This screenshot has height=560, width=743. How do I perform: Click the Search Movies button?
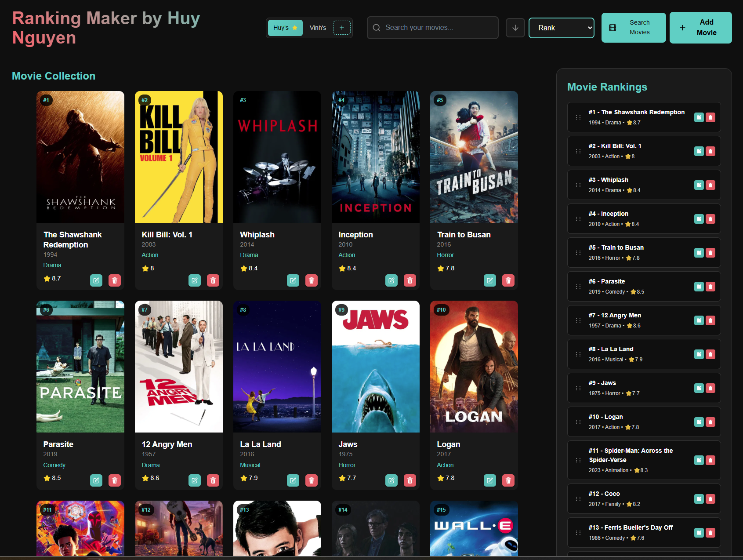(633, 28)
